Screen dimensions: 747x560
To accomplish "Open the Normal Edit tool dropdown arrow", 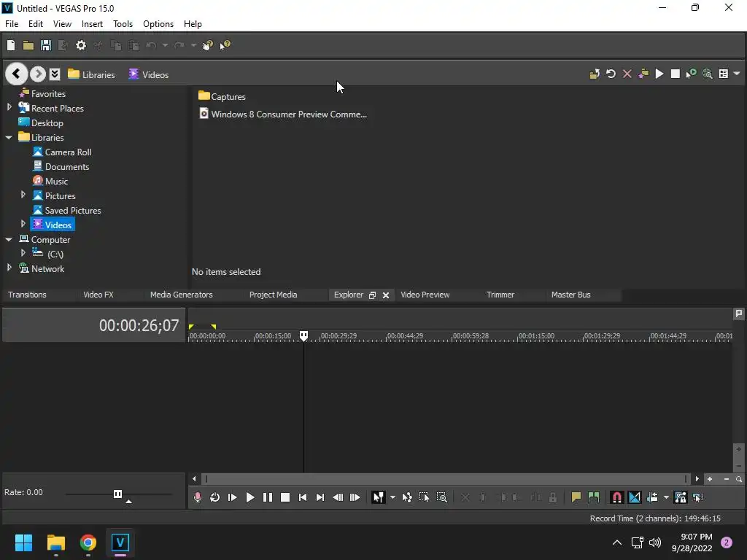I will tap(392, 497).
